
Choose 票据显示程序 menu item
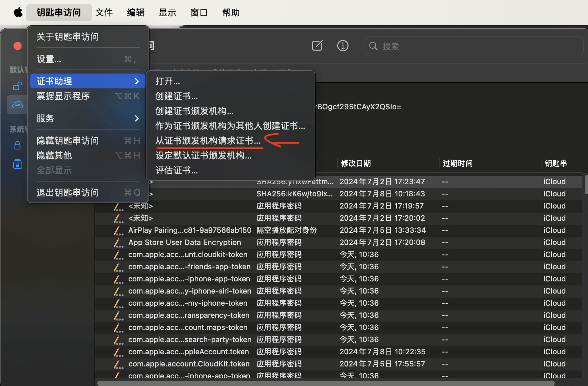(88, 96)
